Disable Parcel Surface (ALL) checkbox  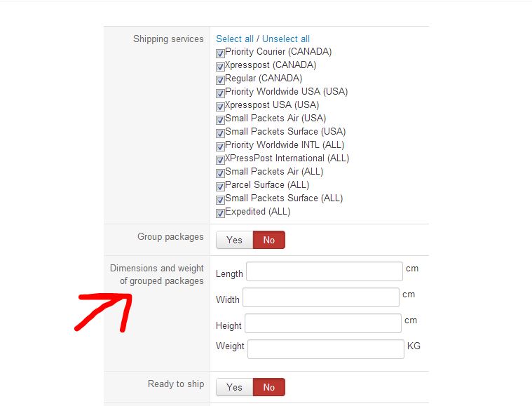[x=220, y=186]
